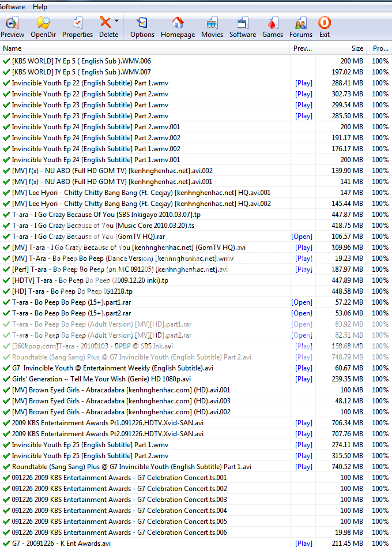Click the Exit toolbar icon
Viewport: 392px width, 547px height.
pyautogui.click(x=325, y=23)
